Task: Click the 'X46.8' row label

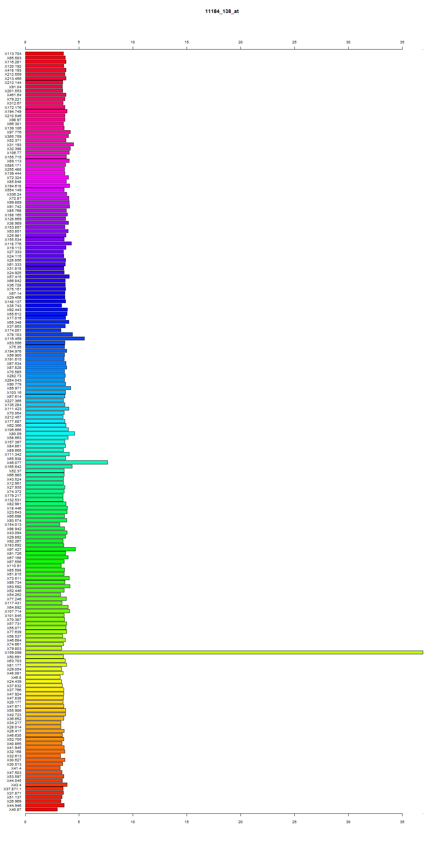Action: 16,677
